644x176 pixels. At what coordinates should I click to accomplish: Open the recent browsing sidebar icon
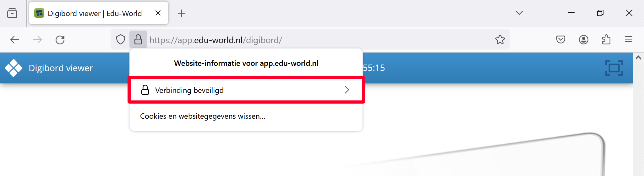(12, 13)
